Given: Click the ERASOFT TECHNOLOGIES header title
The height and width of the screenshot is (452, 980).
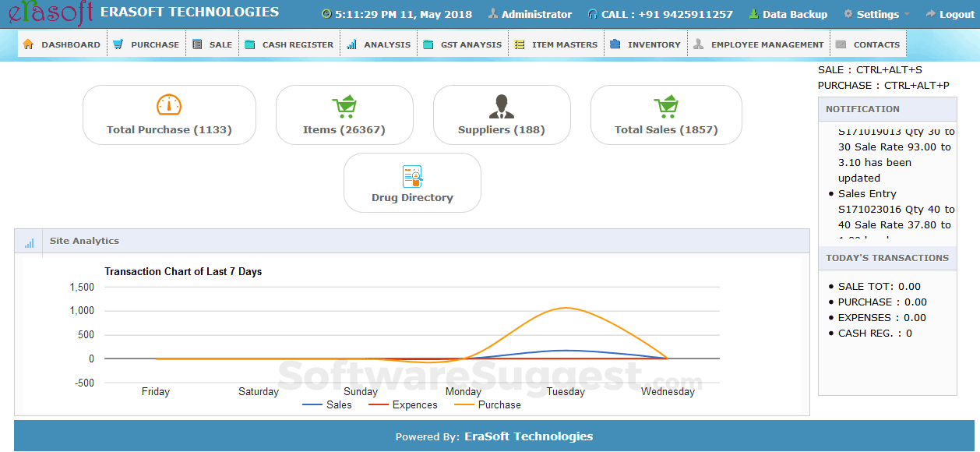Looking at the screenshot, I should pyautogui.click(x=189, y=12).
